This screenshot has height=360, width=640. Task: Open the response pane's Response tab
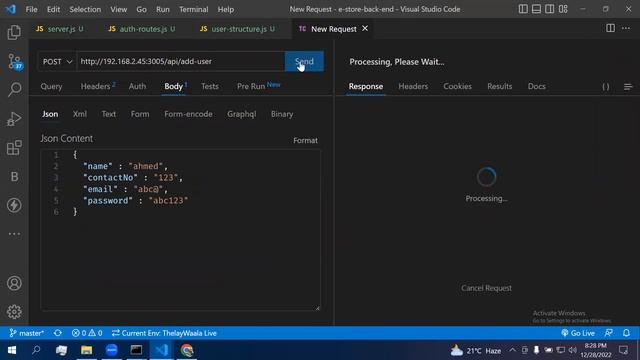[x=366, y=87]
